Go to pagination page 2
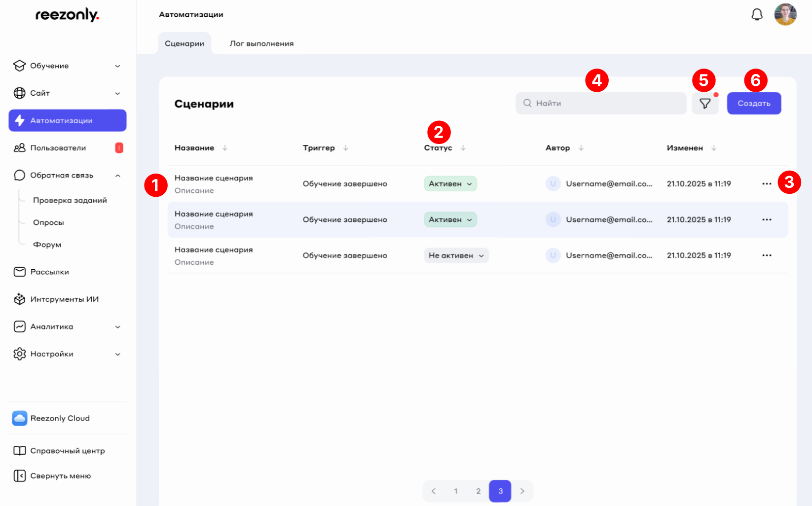The width and height of the screenshot is (812, 506). click(x=478, y=491)
